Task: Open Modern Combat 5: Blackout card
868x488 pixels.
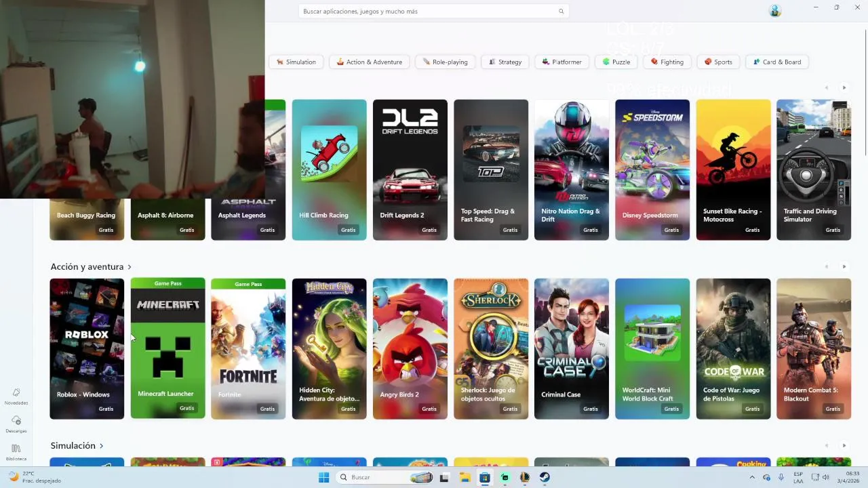Action: pyautogui.click(x=814, y=349)
